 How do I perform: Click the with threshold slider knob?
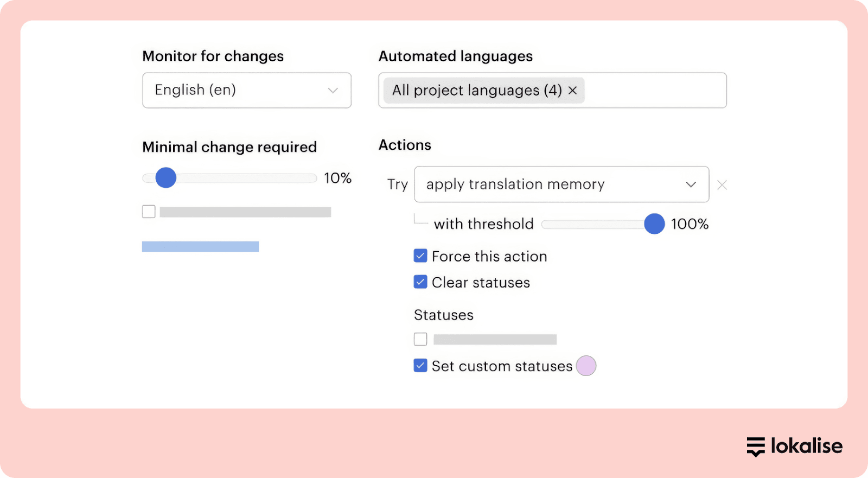(654, 224)
